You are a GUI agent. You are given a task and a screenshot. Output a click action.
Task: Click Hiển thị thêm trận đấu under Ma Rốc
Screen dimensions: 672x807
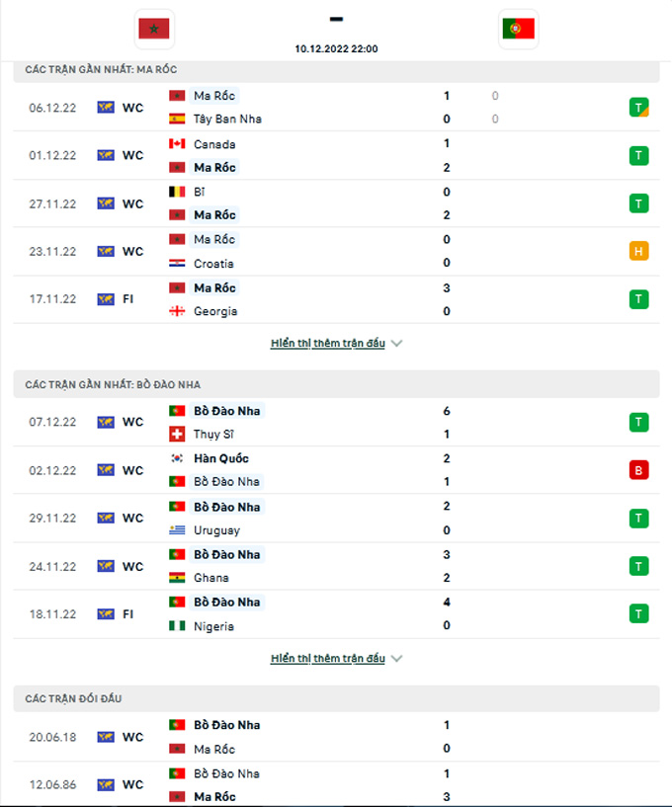click(327, 344)
